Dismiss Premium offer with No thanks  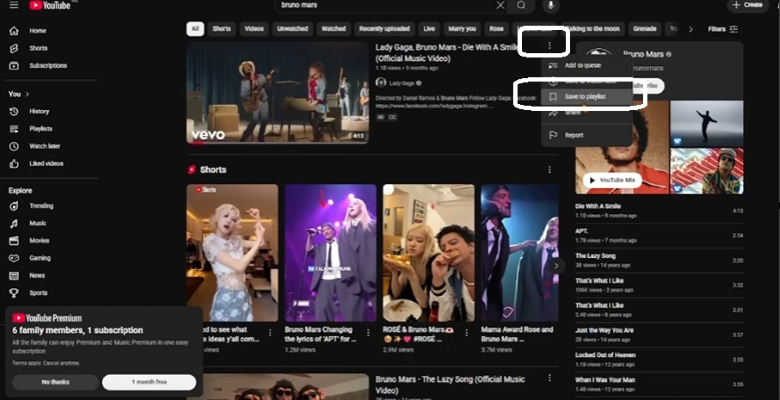56,382
